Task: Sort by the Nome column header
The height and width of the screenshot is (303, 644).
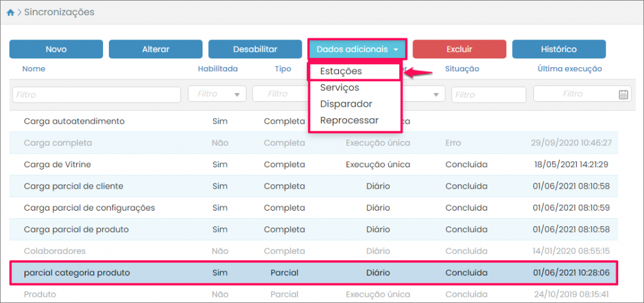Action: pyautogui.click(x=33, y=69)
